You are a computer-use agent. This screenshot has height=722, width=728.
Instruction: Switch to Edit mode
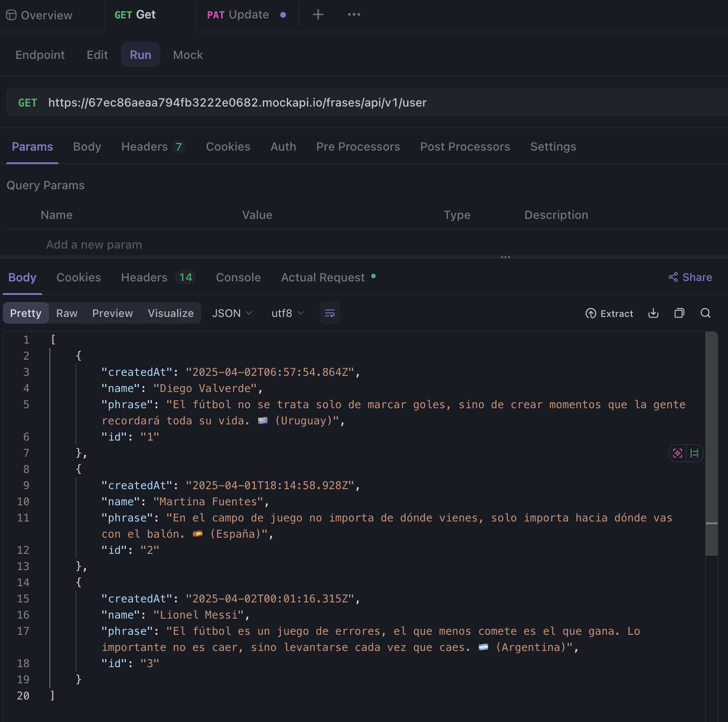[98, 55]
